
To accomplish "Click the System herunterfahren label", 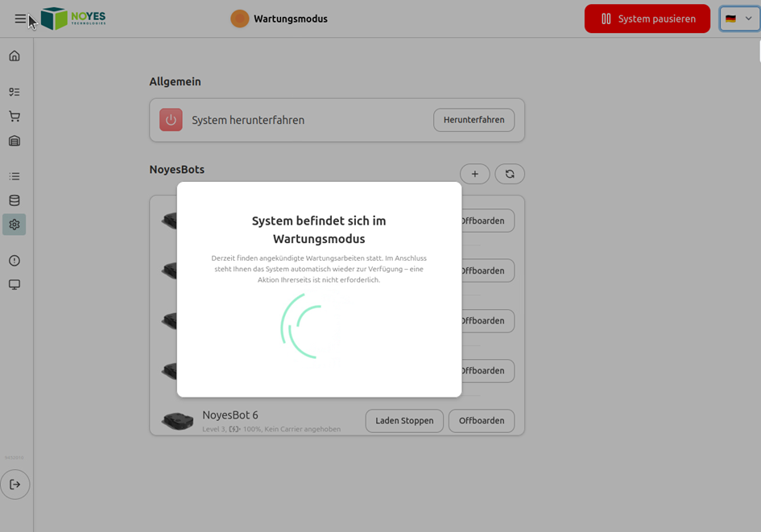I will click(x=248, y=120).
